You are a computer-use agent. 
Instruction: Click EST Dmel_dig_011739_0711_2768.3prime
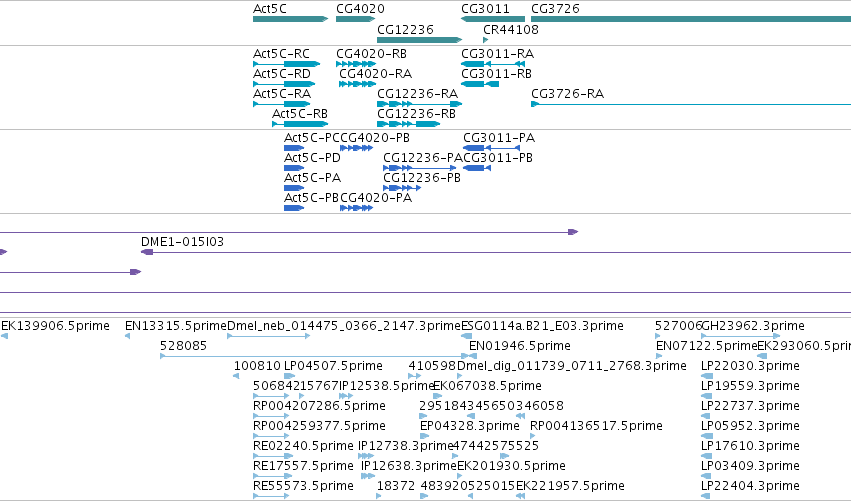[x=460, y=377]
